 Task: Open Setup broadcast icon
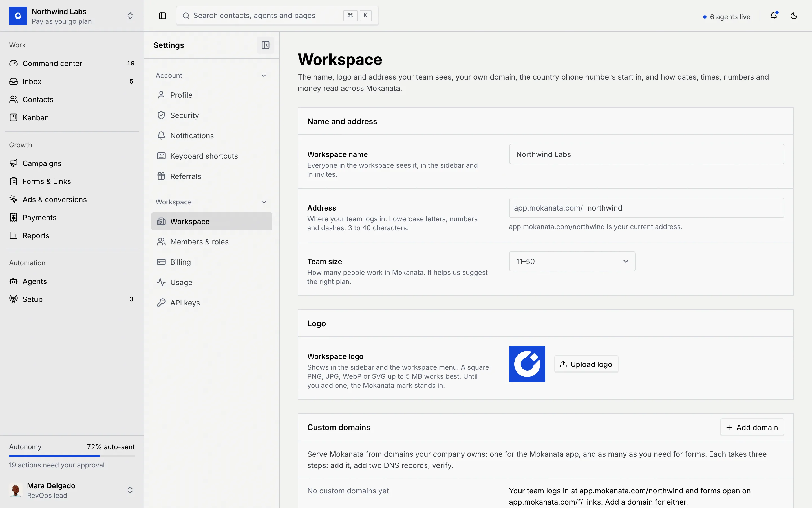click(14, 299)
